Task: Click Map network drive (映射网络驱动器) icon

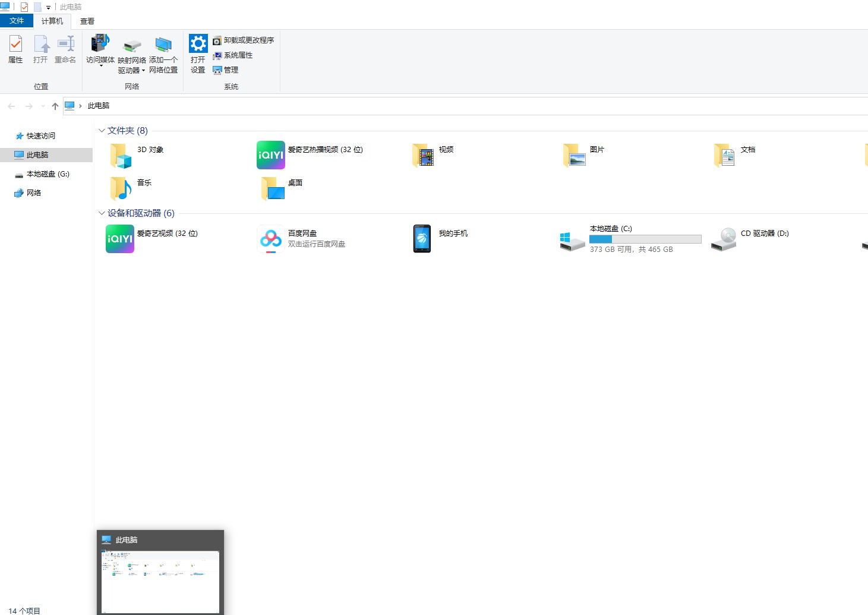Action: tap(131, 46)
